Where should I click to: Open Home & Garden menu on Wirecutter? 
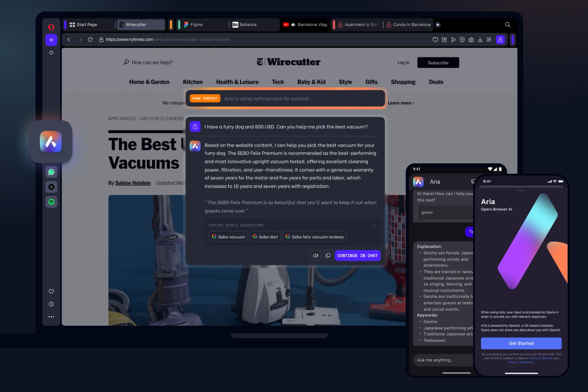(149, 82)
